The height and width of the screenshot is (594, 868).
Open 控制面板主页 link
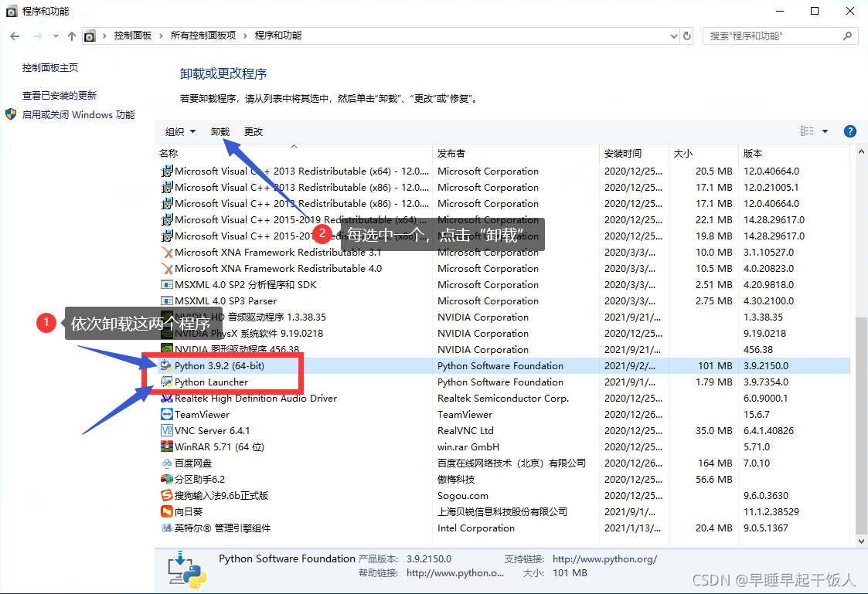pyautogui.click(x=50, y=67)
